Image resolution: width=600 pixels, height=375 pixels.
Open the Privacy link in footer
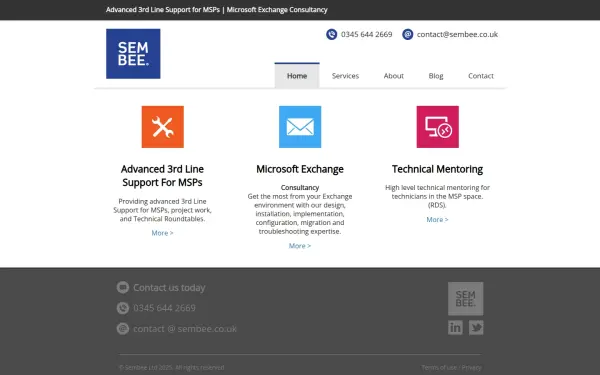pos(471,368)
